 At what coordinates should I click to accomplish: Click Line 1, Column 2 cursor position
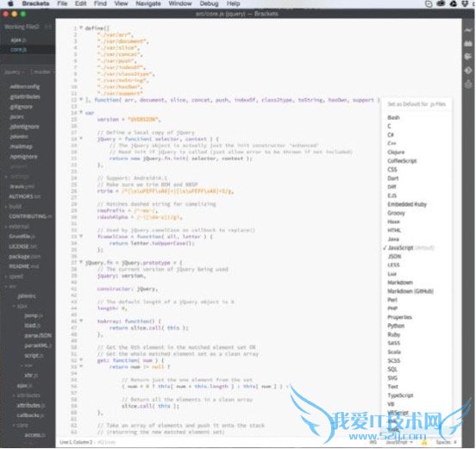pyautogui.click(x=76, y=442)
